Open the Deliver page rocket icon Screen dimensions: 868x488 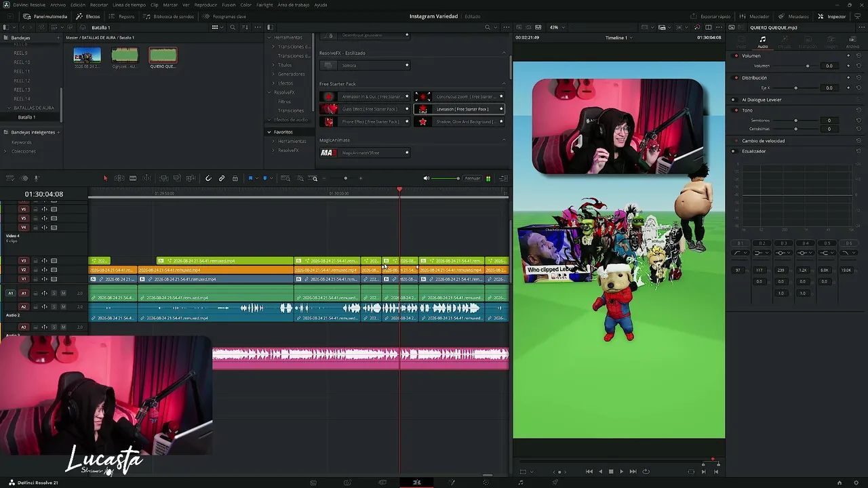pos(555,483)
